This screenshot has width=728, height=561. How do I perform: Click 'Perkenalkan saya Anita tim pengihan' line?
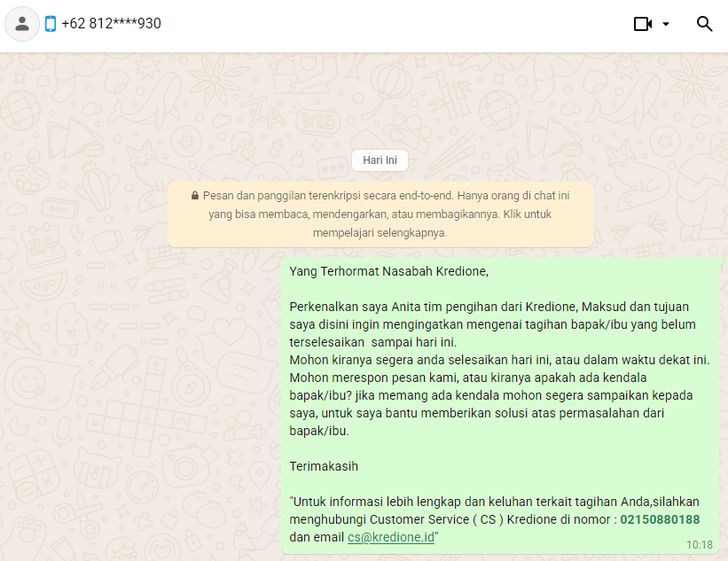489,307
